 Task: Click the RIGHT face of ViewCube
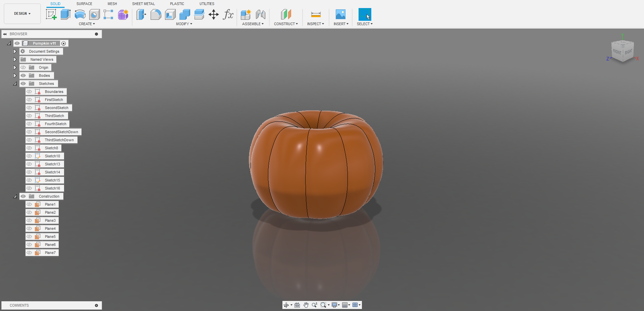[x=628, y=52]
